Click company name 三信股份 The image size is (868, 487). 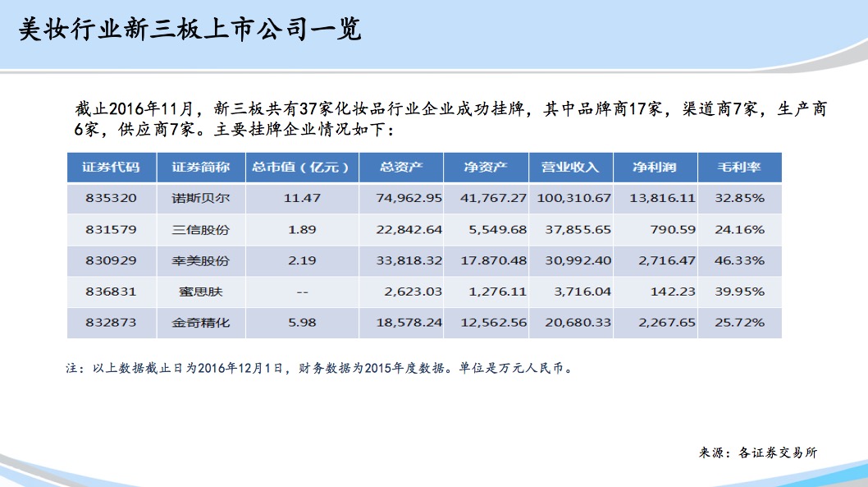(200, 229)
